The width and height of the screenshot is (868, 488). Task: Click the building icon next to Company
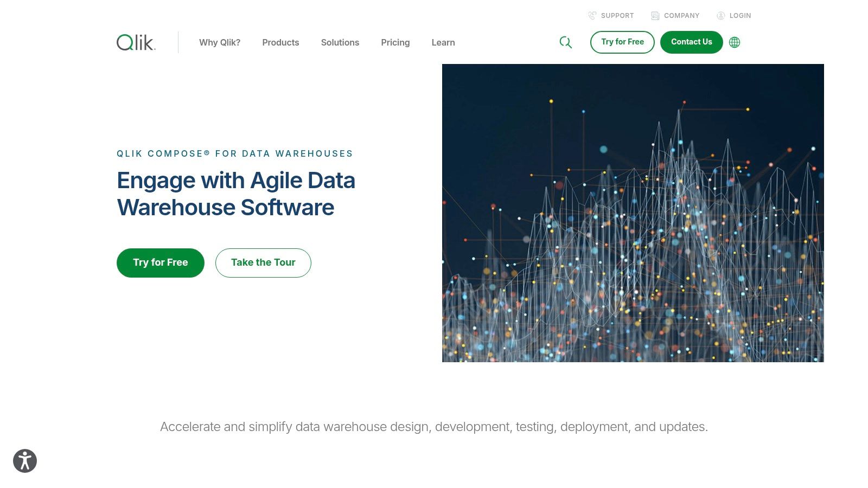(654, 15)
